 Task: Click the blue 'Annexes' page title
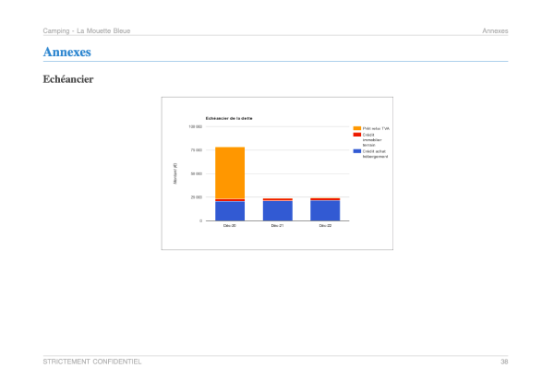(x=67, y=52)
